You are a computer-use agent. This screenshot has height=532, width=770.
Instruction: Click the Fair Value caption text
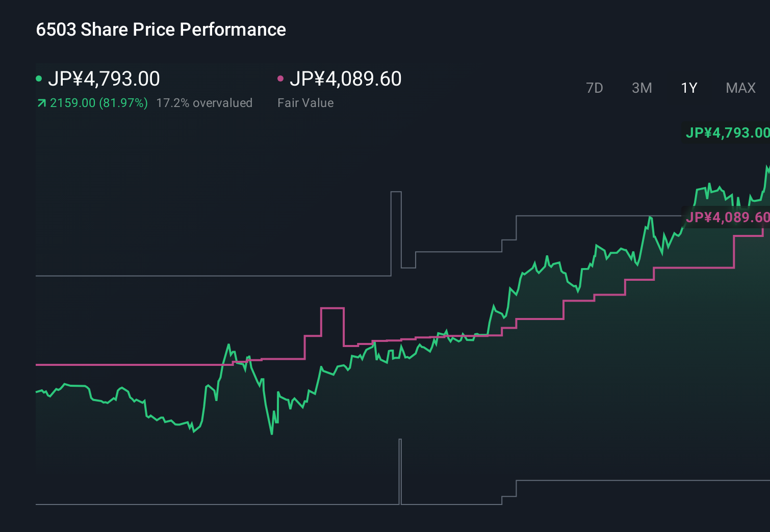click(x=305, y=102)
